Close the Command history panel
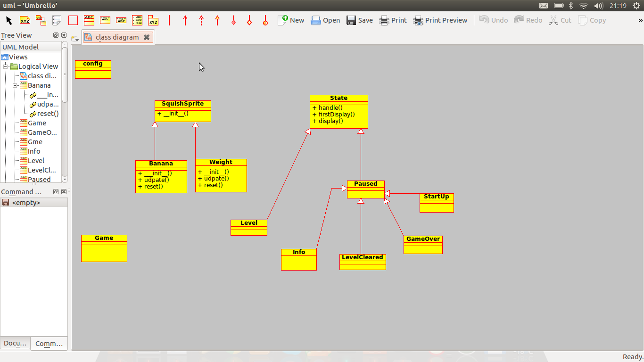 (64, 192)
